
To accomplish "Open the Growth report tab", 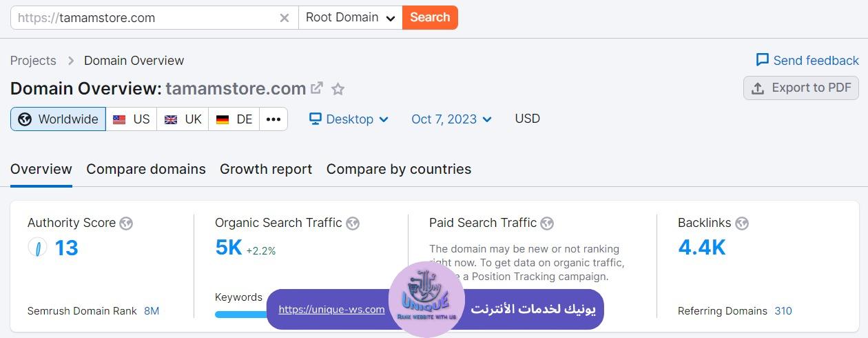I will [266, 169].
